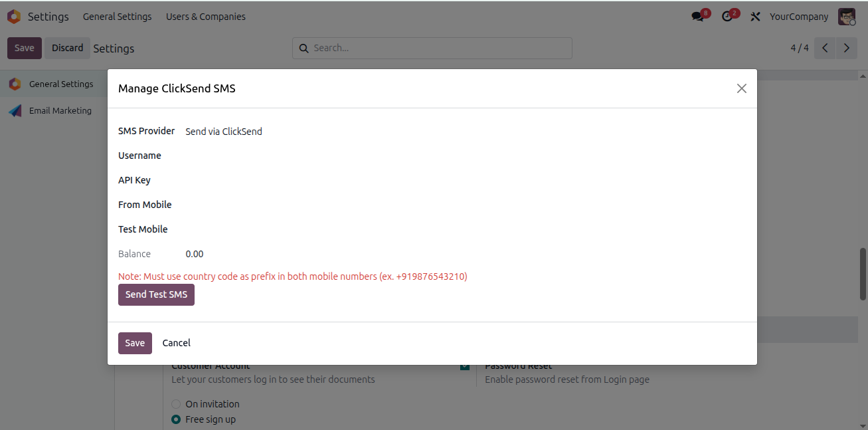The width and height of the screenshot is (868, 430).
Task: Click the Send Test SMS button
Action: [x=156, y=294]
